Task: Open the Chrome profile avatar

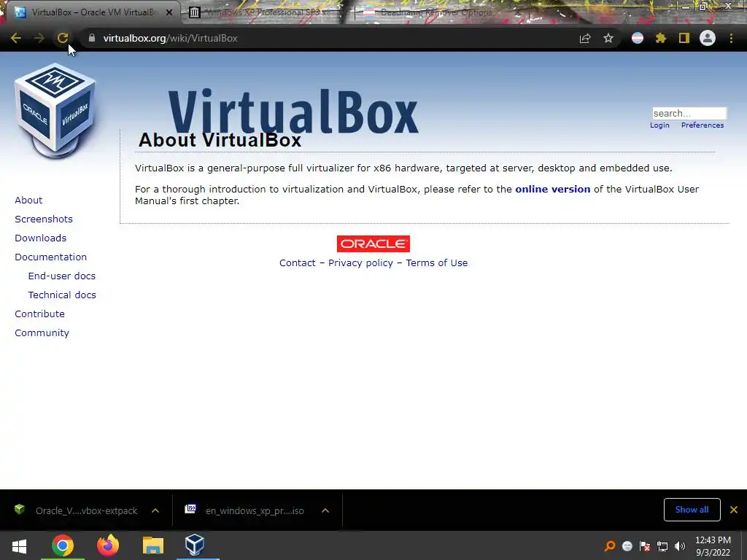Action: tap(708, 38)
